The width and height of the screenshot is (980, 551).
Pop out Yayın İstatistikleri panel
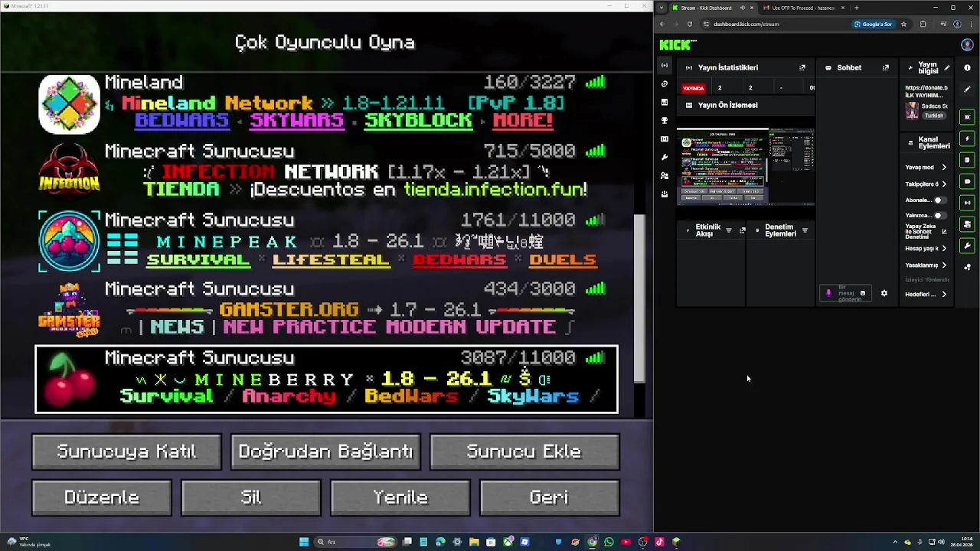click(x=802, y=67)
